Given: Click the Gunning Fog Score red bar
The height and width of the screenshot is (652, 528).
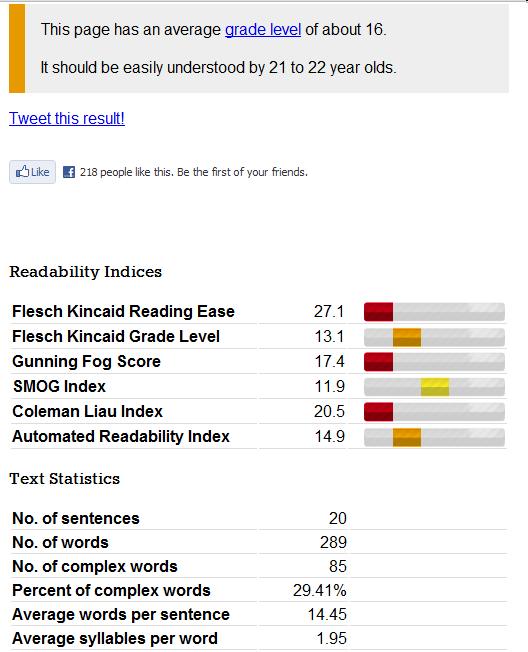Looking at the screenshot, I should [378, 362].
